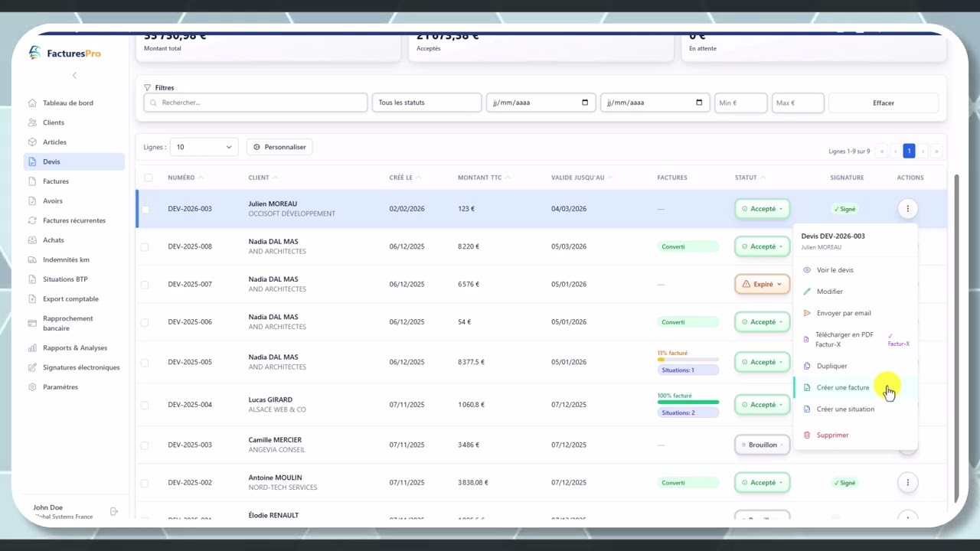The width and height of the screenshot is (980, 551).
Task: Sort by Montant TTC column header
Action: click(484, 178)
